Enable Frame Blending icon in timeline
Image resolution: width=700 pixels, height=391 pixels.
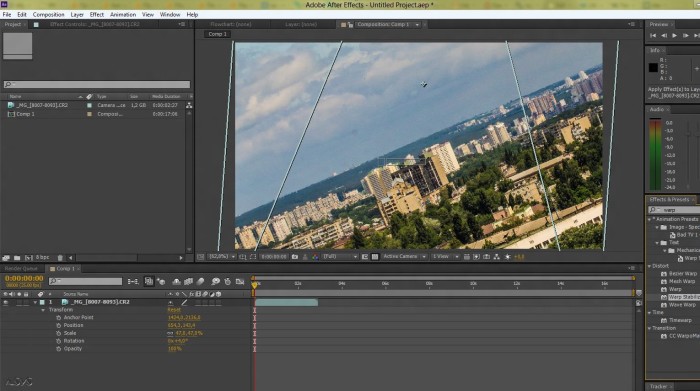pos(189,282)
